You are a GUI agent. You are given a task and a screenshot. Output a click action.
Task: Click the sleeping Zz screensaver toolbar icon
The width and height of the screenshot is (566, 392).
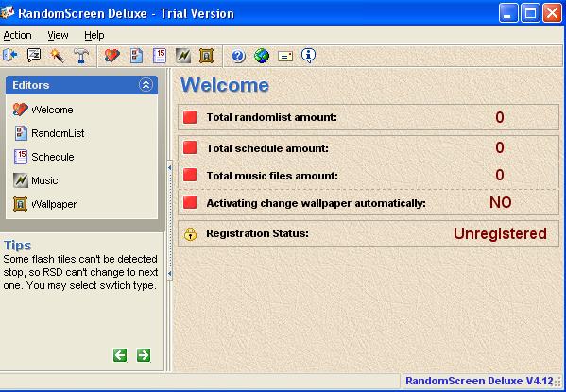[34, 56]
